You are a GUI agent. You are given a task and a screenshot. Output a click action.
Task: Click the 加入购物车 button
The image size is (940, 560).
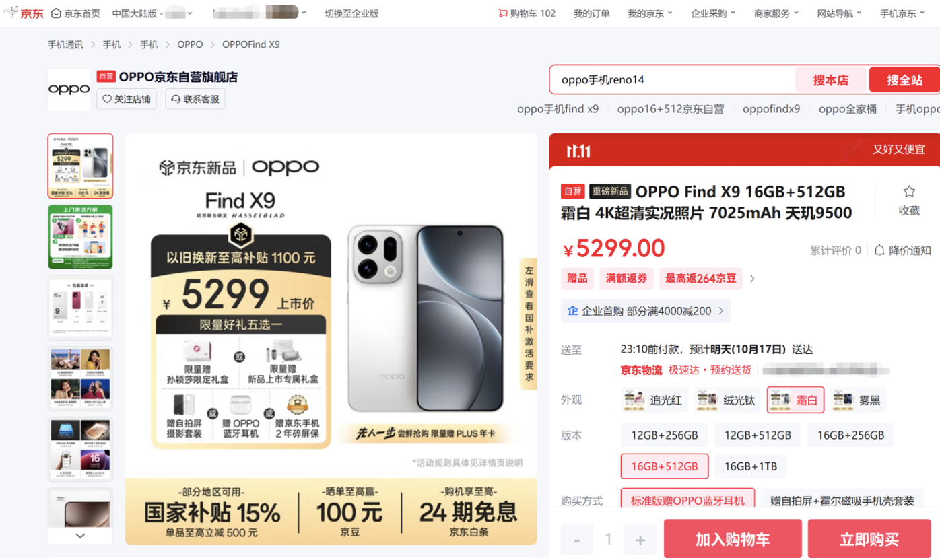tap(733, 539)
